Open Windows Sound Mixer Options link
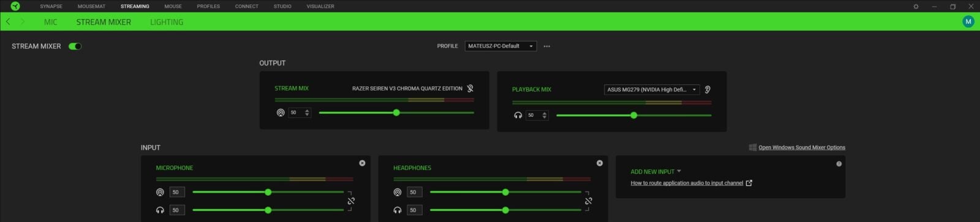This screenshot has height=222, width=980. click(802, 147)
